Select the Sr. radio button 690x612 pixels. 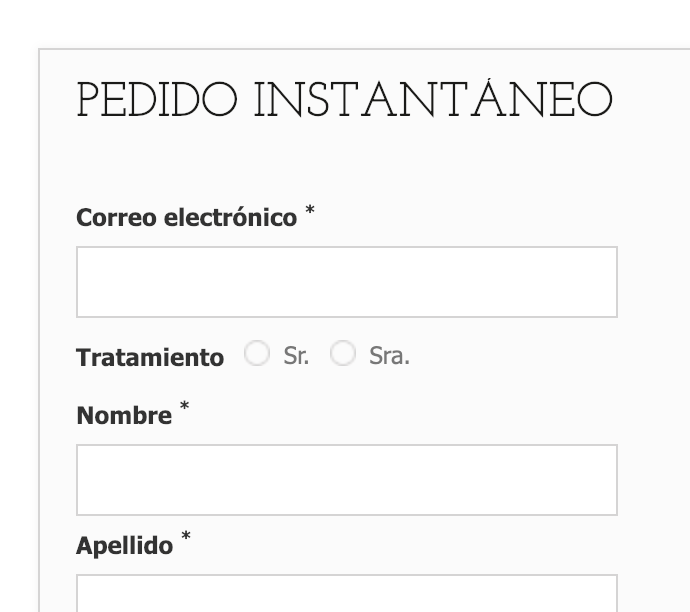(x=257, y=353)
